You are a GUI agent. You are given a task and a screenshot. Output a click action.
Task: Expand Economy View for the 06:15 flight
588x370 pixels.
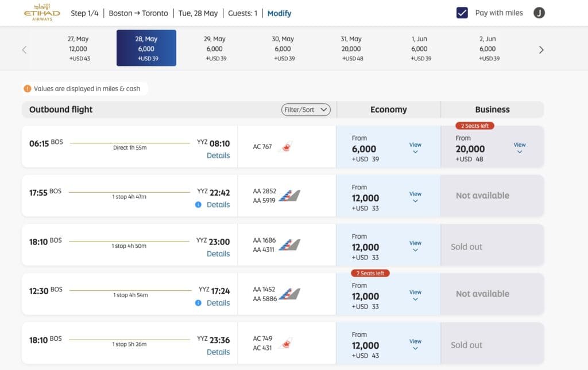[x=415, y=147]
